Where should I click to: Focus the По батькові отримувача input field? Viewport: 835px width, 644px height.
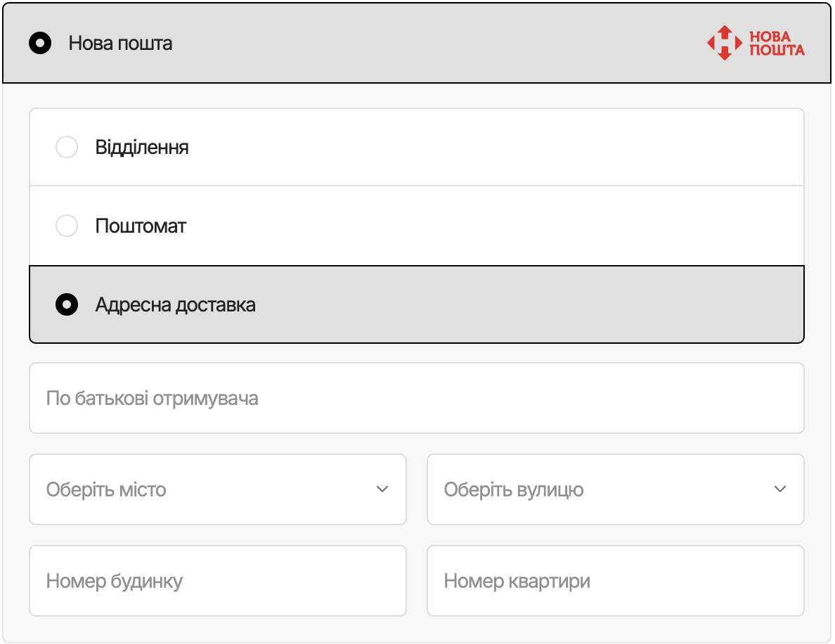[x=416, y=399]
